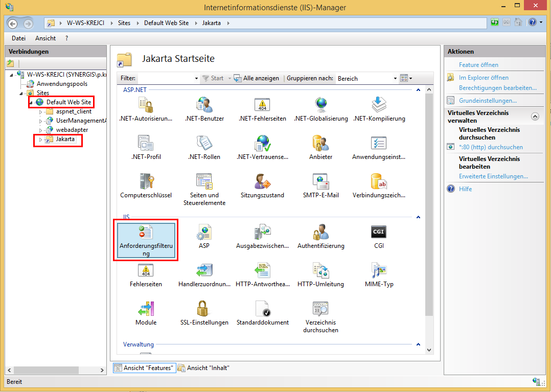
Task: Expand the Jakarta tree node
Action: [x=40, y=140]
